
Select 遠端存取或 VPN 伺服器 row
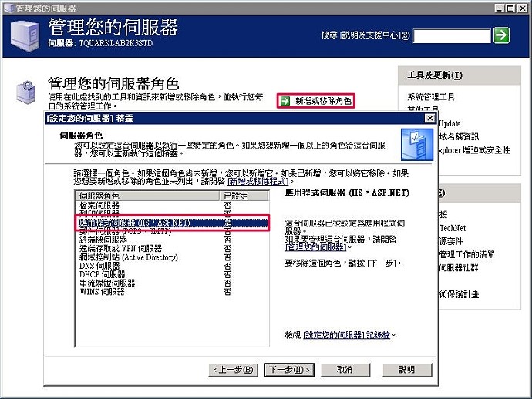click(x=172, y=249)
